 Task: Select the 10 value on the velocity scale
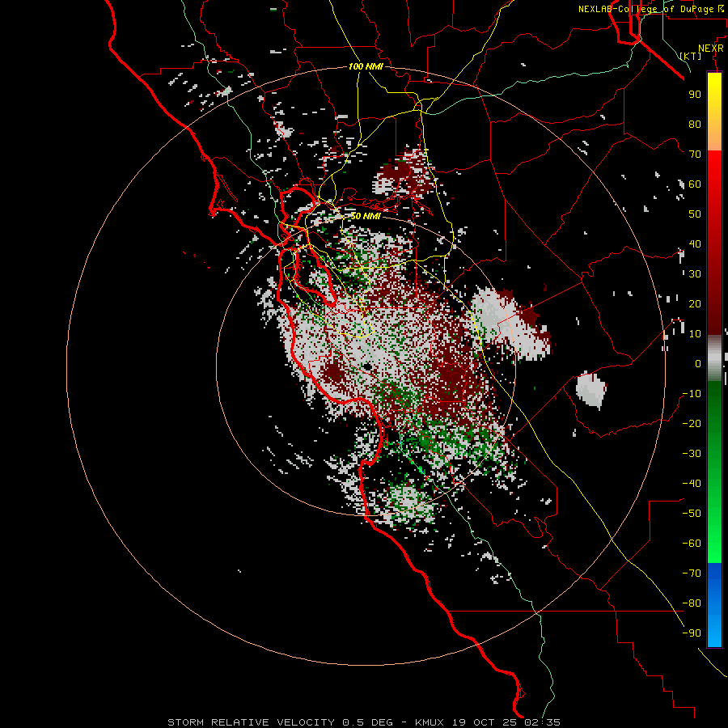[695, 334]
